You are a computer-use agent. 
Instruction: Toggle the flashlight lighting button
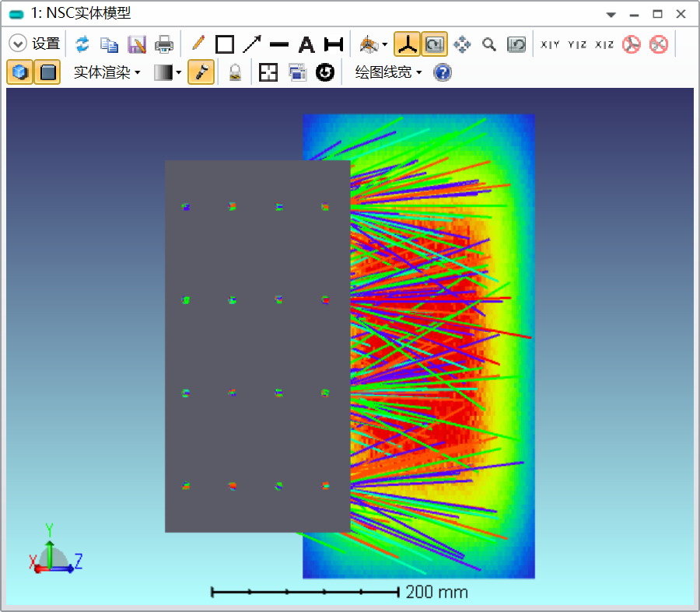click(201, 73)
